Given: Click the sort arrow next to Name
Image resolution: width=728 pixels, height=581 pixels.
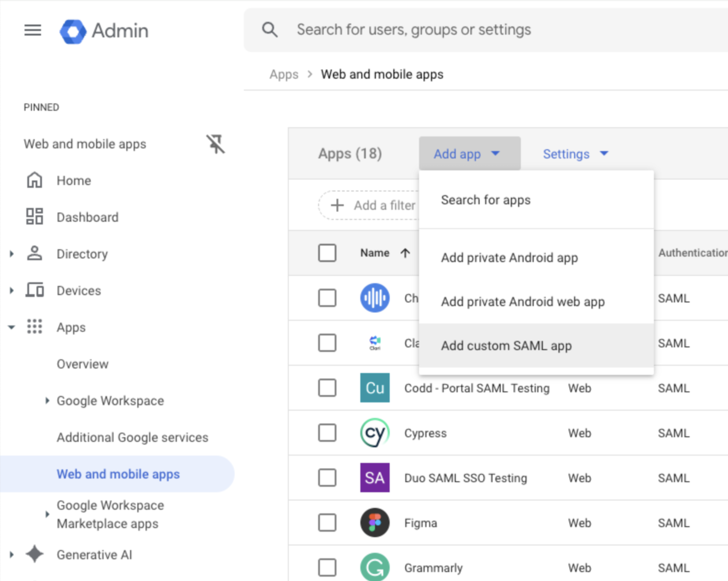Looking at the screenshot, I should tap(405, 253).
